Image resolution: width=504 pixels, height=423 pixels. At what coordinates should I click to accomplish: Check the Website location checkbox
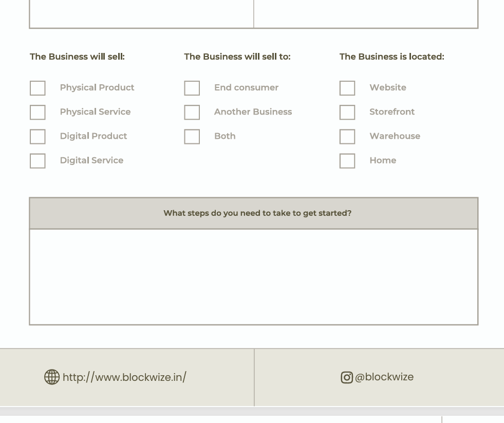pyautogui.click(x=347, y=88)
